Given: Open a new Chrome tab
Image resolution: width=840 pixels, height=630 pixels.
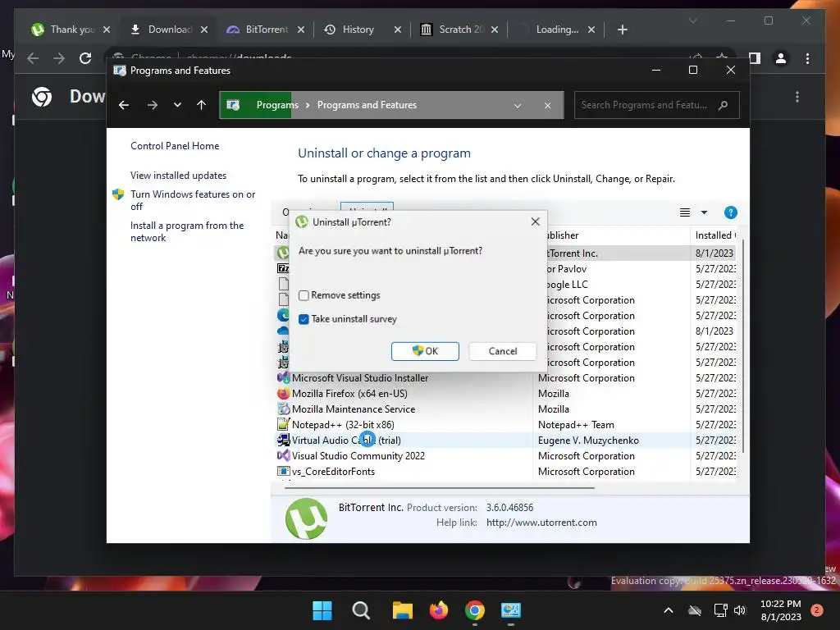Looking at the screenshot, I should click(622, 30).
